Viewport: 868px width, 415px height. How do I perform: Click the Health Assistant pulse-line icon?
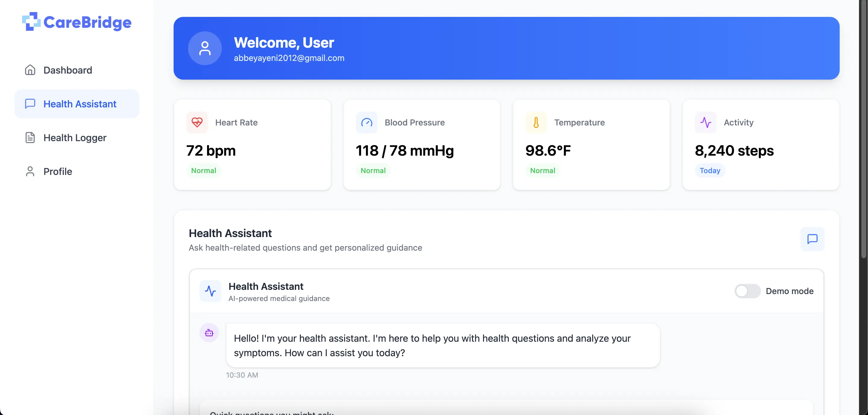pos(210,291)
